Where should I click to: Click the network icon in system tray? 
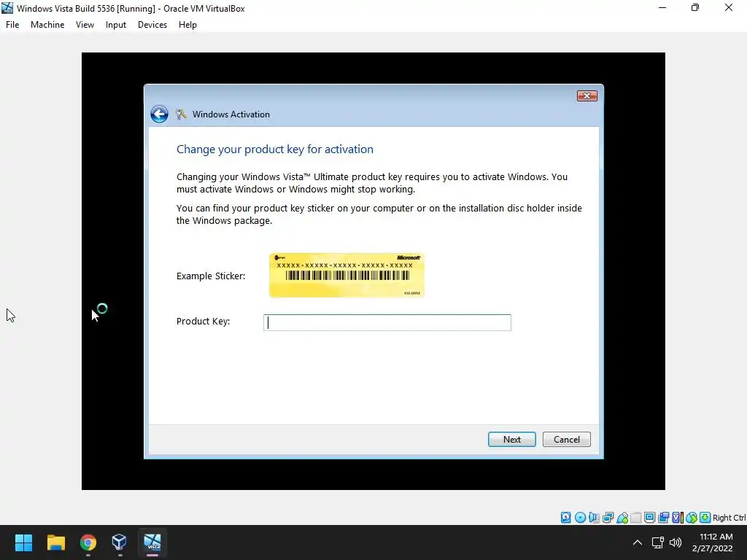point(658,542)
